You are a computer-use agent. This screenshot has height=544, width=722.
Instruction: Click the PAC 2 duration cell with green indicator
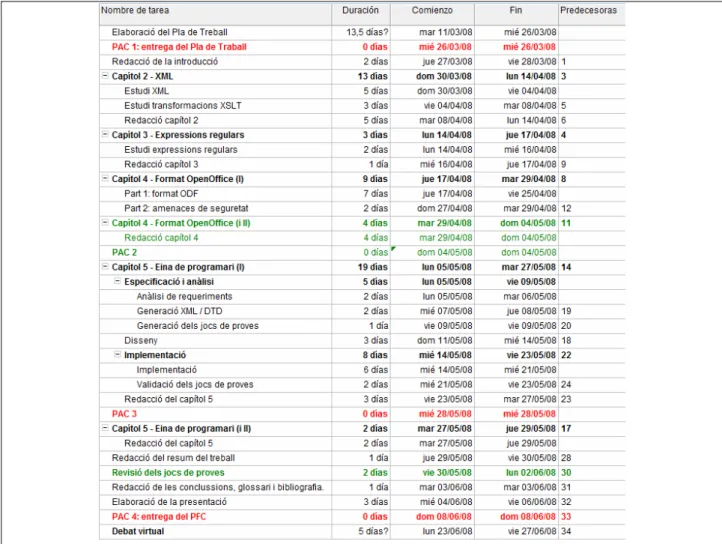(x=361, y=252)
